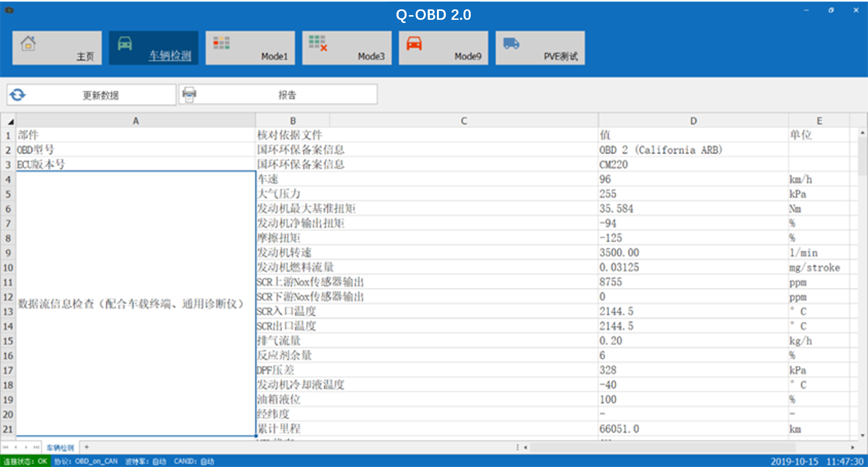The height and width of the screenshot is (467, 868).
Task: Click the red car Mode9 icon
Action: click(x=414, y=43)
